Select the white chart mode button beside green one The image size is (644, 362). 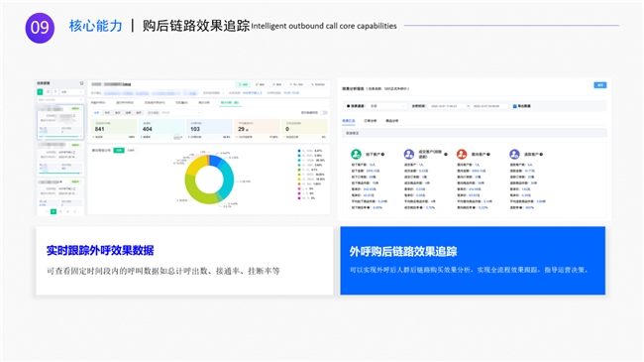click(x=131, y=150)
